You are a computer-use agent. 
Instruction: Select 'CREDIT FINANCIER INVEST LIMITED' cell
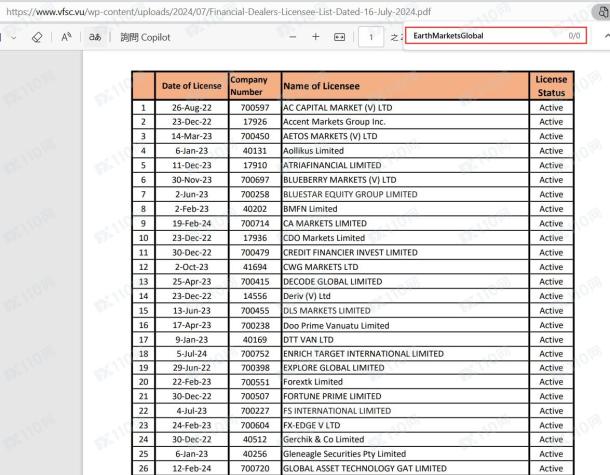pyautogui.click(x=405, y=252)
